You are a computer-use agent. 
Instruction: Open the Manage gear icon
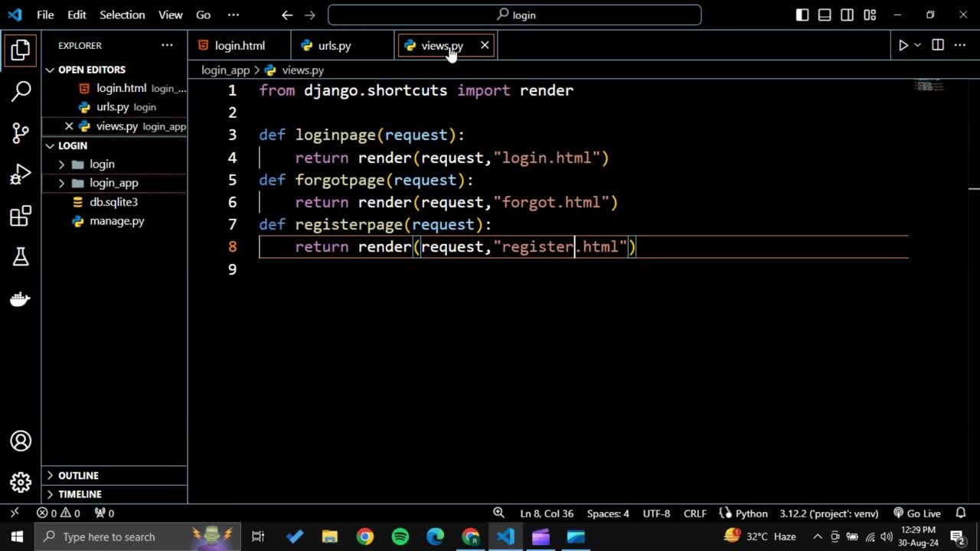(21, 482)
